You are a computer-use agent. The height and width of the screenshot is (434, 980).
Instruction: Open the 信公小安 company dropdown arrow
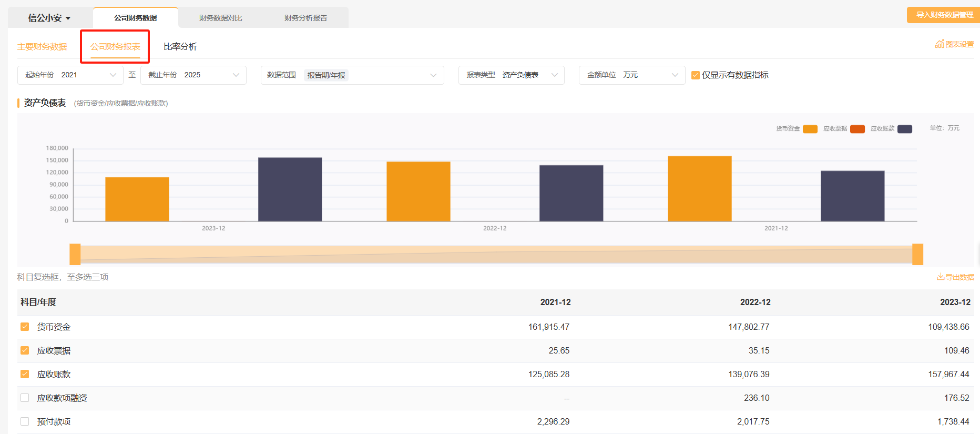pos(68,18)
